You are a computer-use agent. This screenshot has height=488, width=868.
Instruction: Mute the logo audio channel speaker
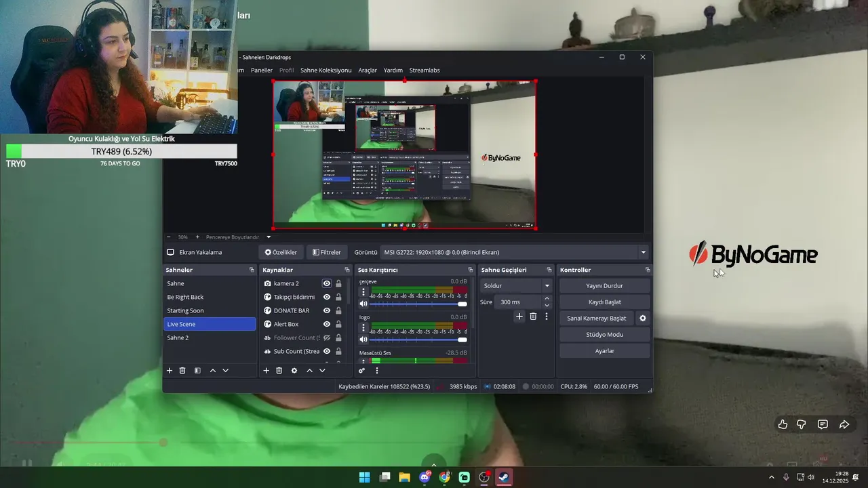click(363, 339)
